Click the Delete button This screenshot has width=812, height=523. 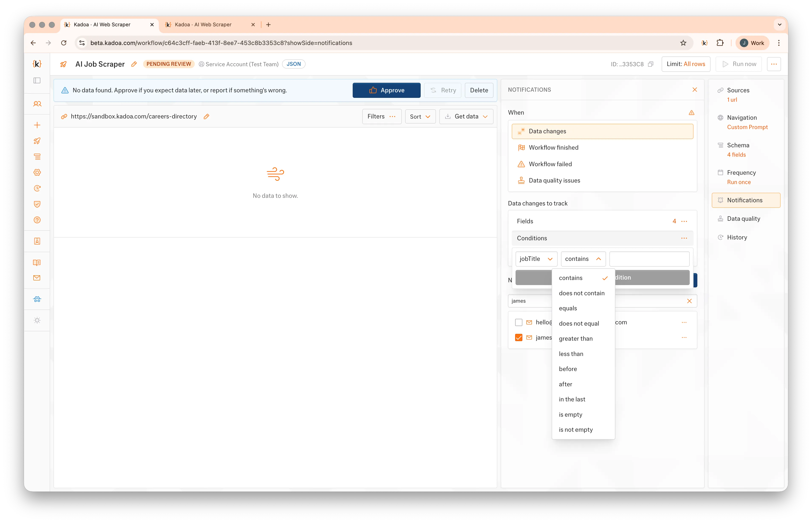479,90
